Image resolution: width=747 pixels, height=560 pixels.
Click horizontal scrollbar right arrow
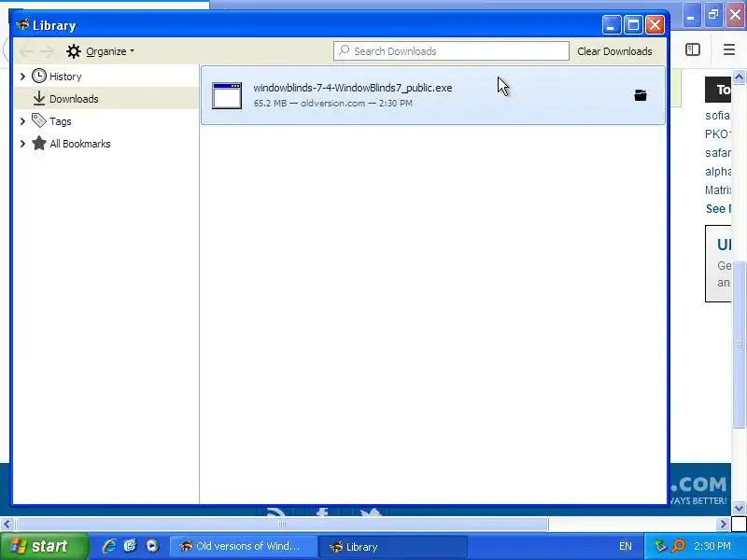point(723,525)
